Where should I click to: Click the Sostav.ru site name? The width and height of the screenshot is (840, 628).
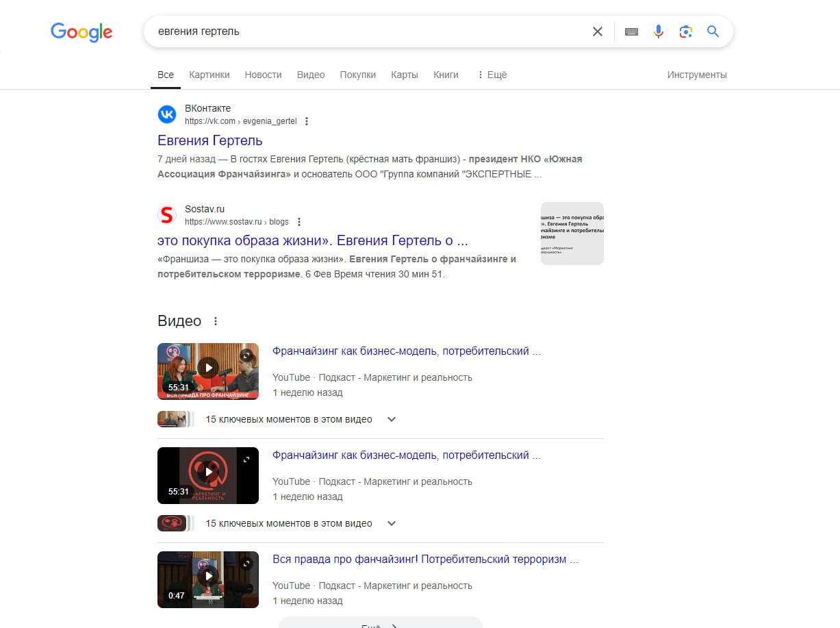pos(205,209)
